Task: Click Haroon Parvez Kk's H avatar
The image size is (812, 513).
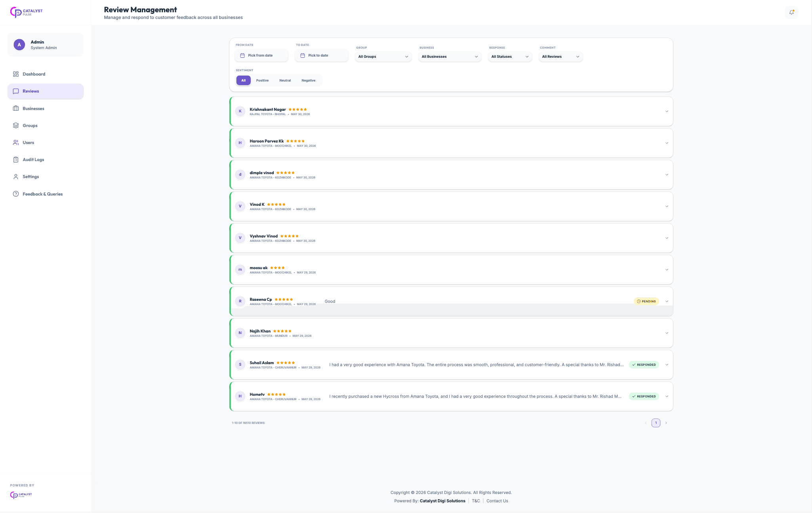Action: (240, 143)
